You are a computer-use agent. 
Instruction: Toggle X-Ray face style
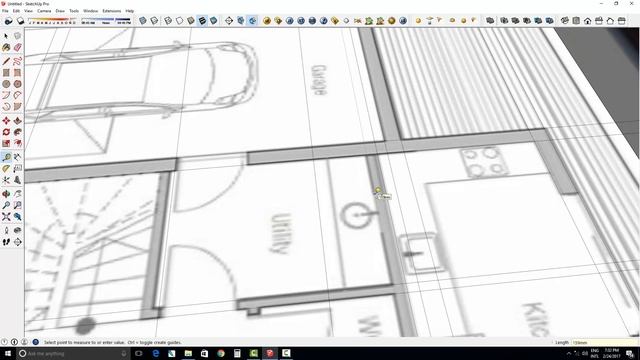143,20
